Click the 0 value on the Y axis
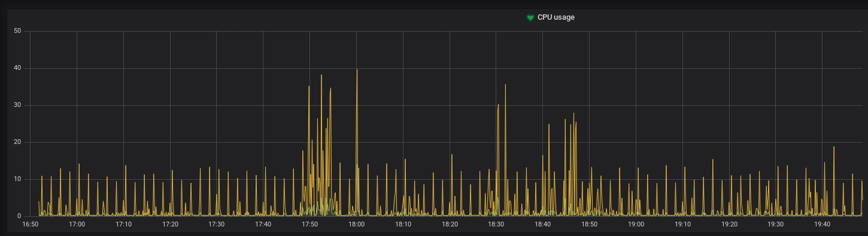 (20, 216)
